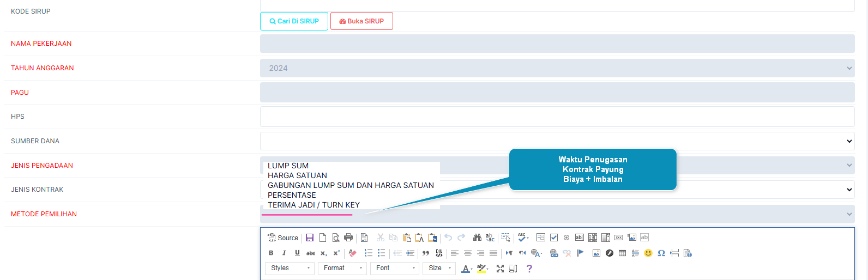Screen dimensions: 868x280
Task: Toggle the Source view of editor
Action: pyautogui.click(x=283, y=238)
